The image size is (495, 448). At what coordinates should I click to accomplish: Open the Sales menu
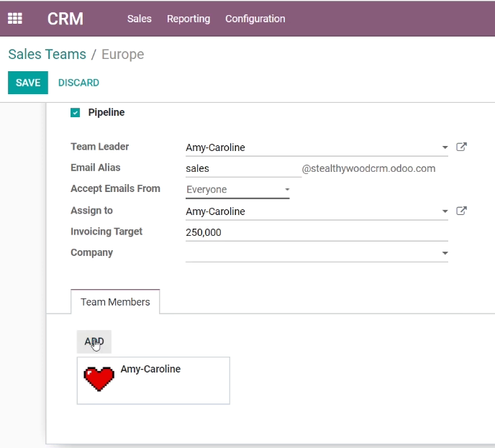(140, 19)
